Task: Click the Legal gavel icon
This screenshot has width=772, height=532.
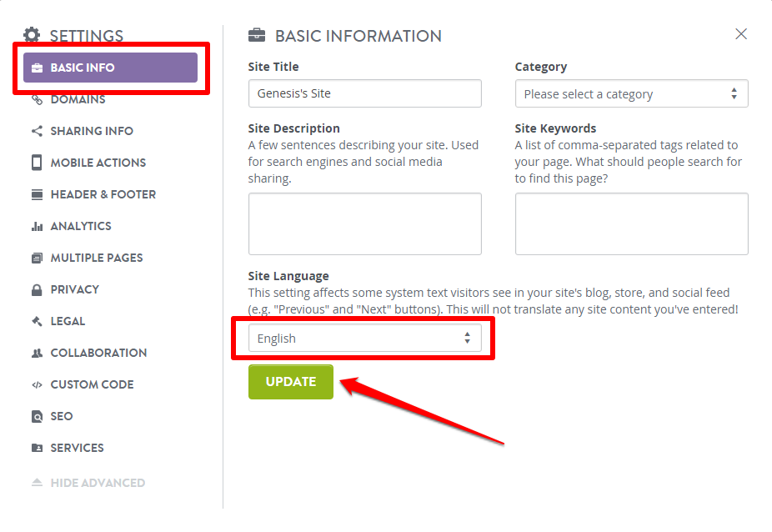Action: pyautogui.click(x=37, y=321)
